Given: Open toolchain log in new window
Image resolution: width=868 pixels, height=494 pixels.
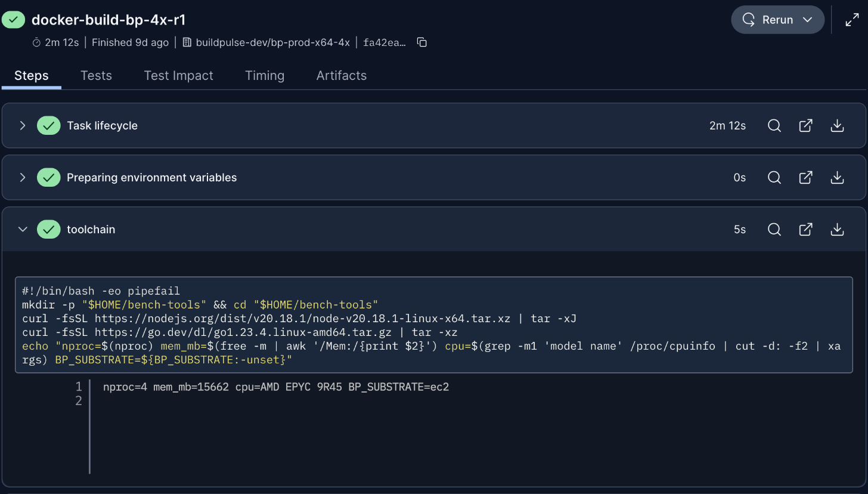Looking at the screenshot, I should [x=805, y=230].
